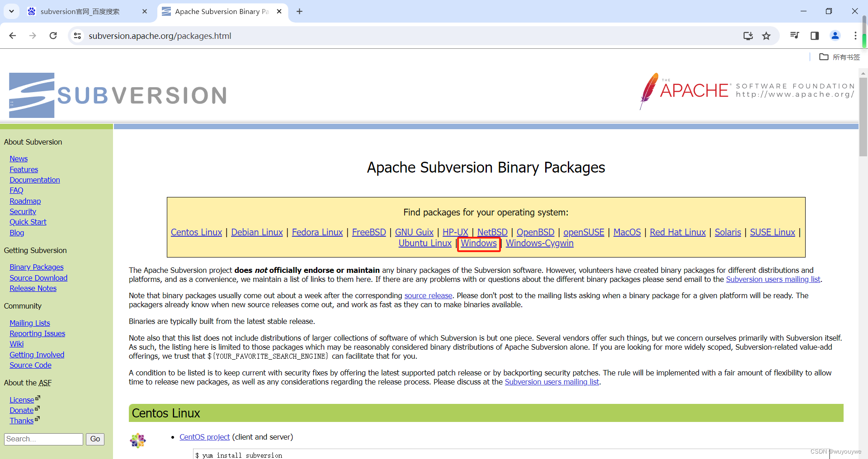This screenshot has height=459, width=868.
Task: Click the Subversion logo
Action: pos(118,95)
